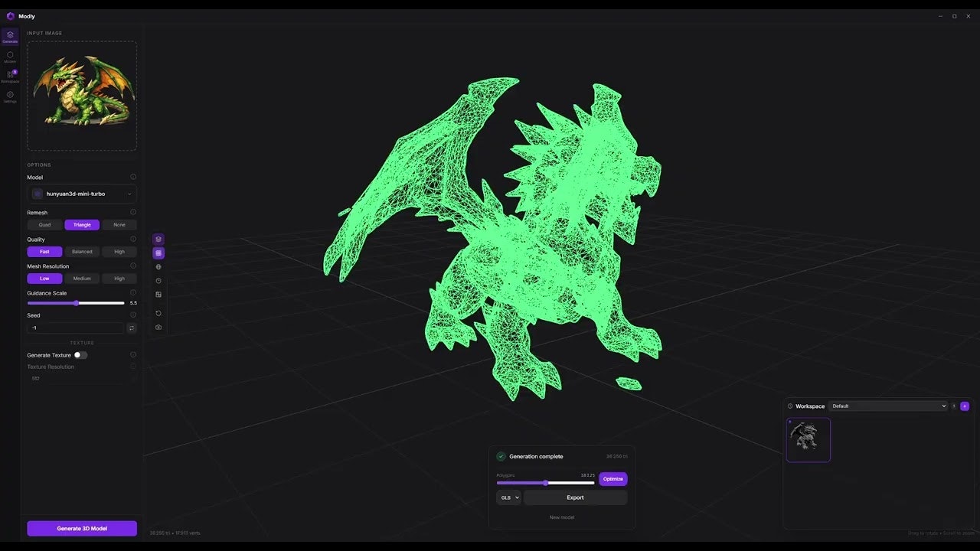Show info for the Remesh option
This screenshot has width=980, height=551.
pyautogui.click(x=133, y=212)
